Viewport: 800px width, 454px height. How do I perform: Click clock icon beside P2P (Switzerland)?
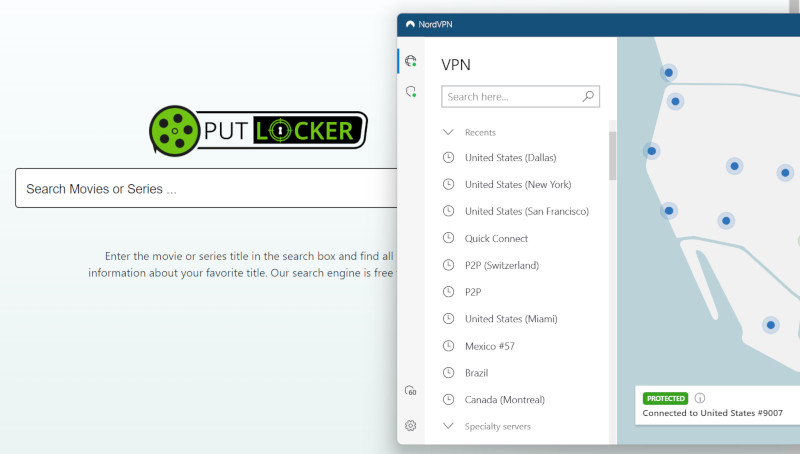pyautogui.click(x=448, y=265)
